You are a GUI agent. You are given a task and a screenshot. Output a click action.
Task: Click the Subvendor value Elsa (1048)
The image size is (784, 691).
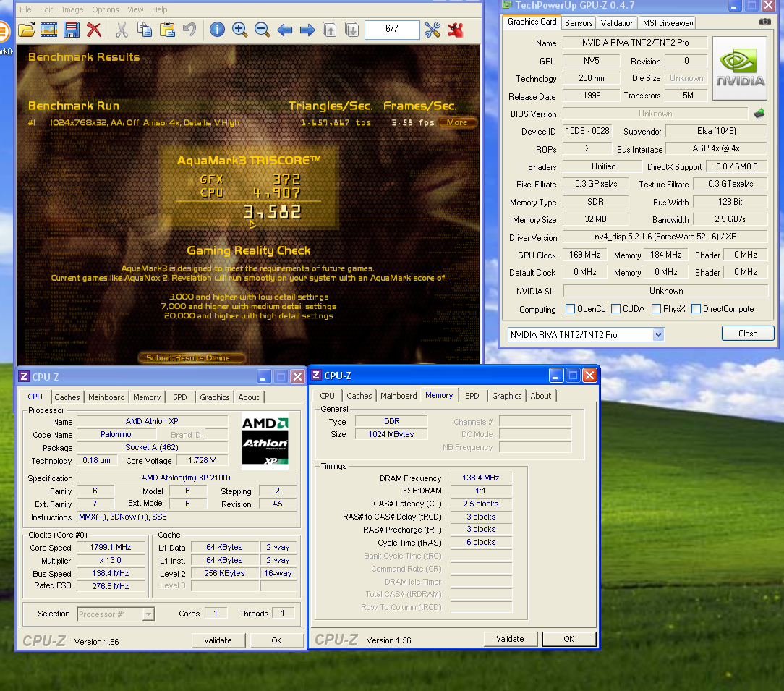tap(716, 131)
